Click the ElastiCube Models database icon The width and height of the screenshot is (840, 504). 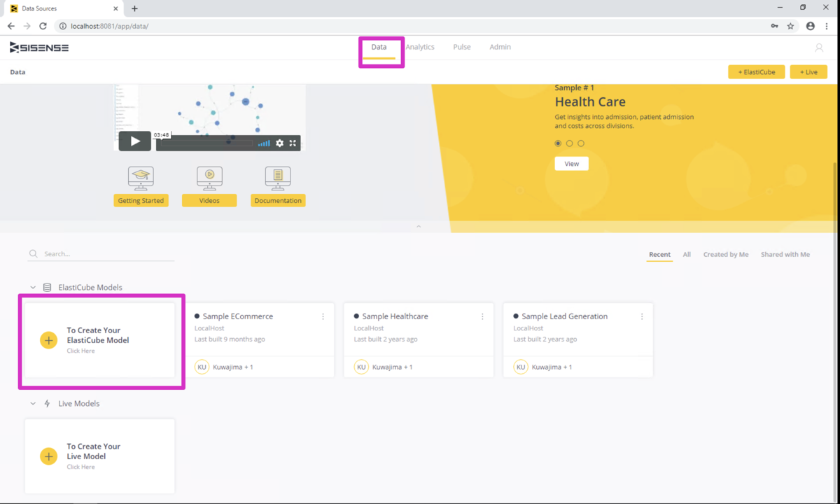pyautogui.click(x=47, y=288)
